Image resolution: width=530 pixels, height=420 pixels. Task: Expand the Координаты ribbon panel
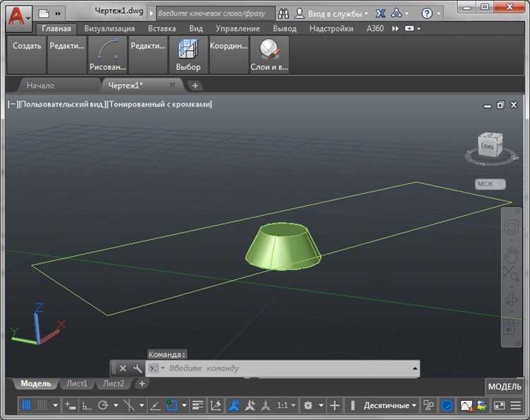[x=229, y=54]
